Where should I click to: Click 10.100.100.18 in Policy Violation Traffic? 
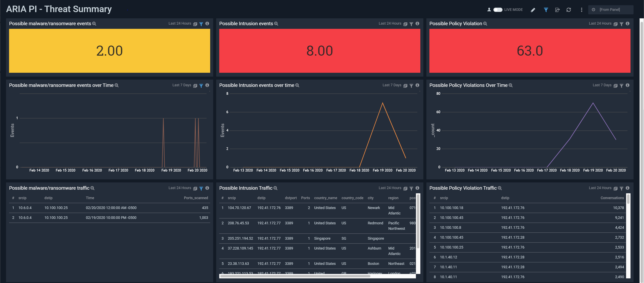pyautogui.click(x=452, y=208)
